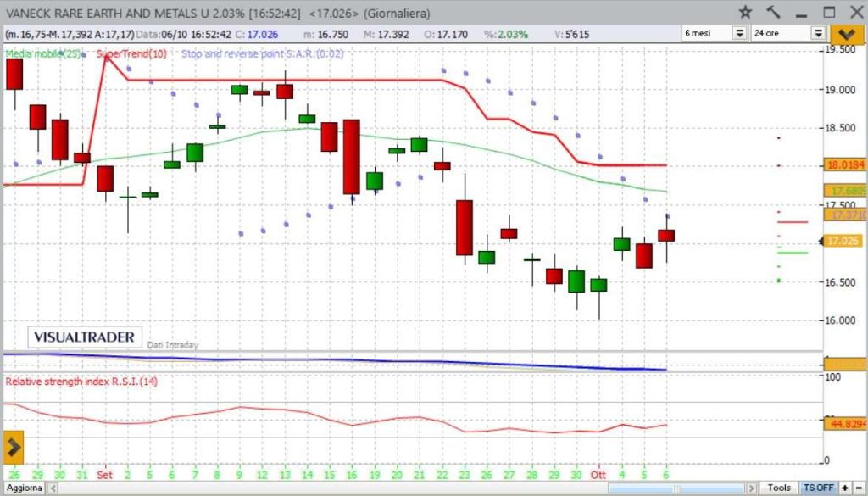Viewport: 868px width, 496px height.
Task: Click the orange chevron-down panel button
Action: click(x=847, y=34)
